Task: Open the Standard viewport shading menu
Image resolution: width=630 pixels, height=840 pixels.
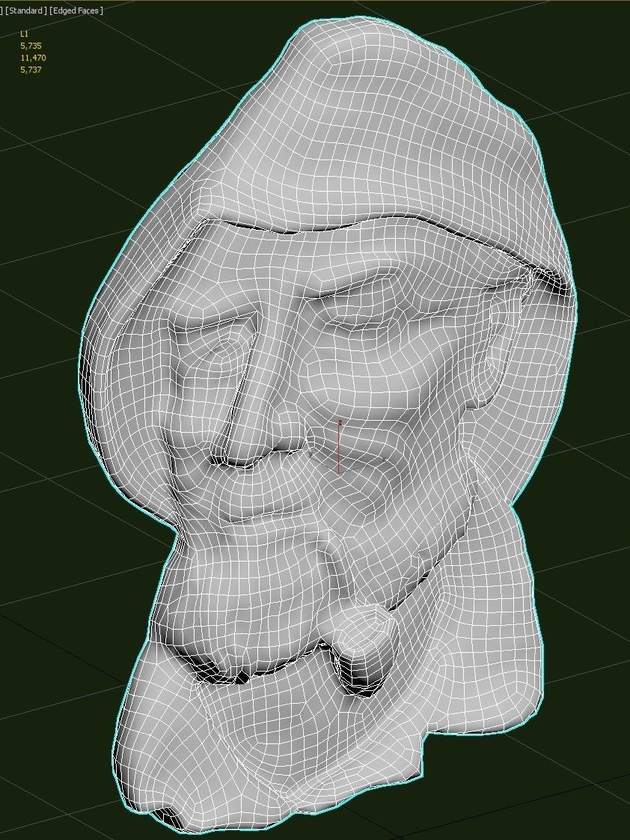Action: (25, 10)
